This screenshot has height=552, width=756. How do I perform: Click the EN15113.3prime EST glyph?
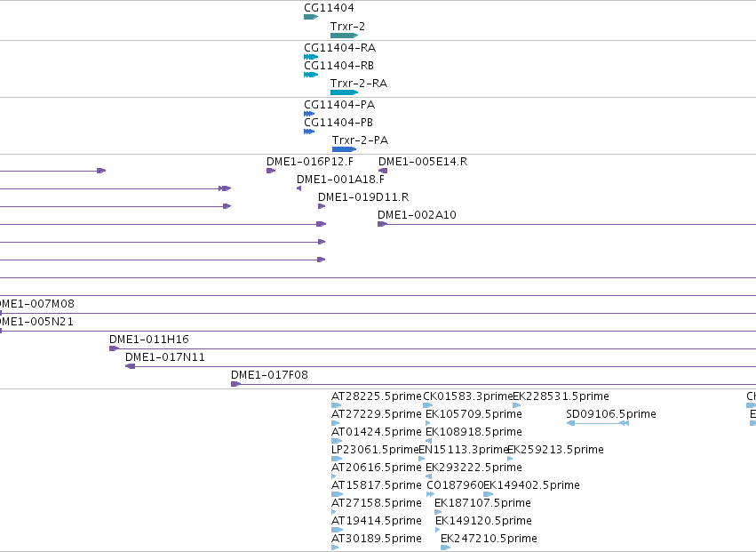421,459
